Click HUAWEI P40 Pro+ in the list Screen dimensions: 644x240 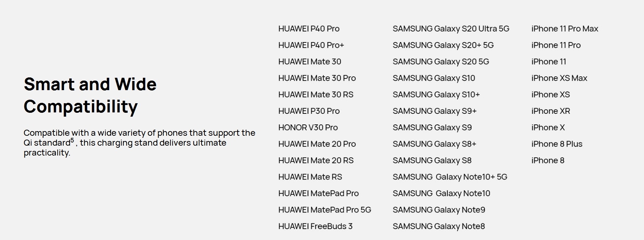click(x=311, y=45)
